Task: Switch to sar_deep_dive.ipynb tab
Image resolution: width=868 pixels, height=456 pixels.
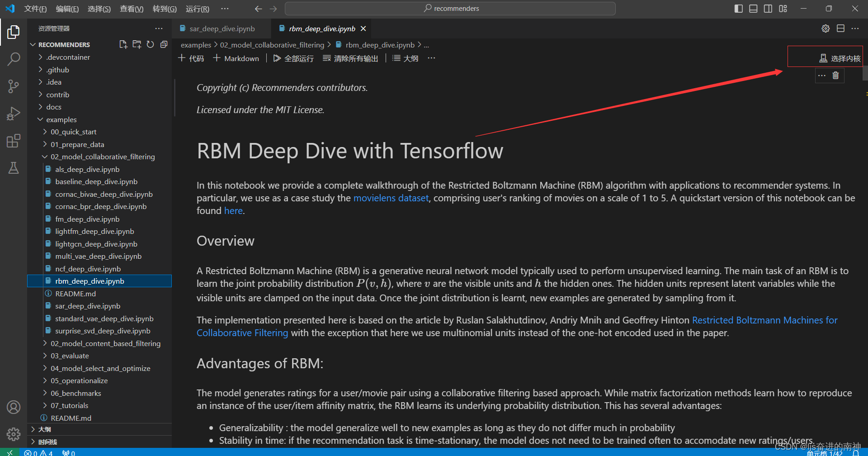Action: tap(222, 28)
